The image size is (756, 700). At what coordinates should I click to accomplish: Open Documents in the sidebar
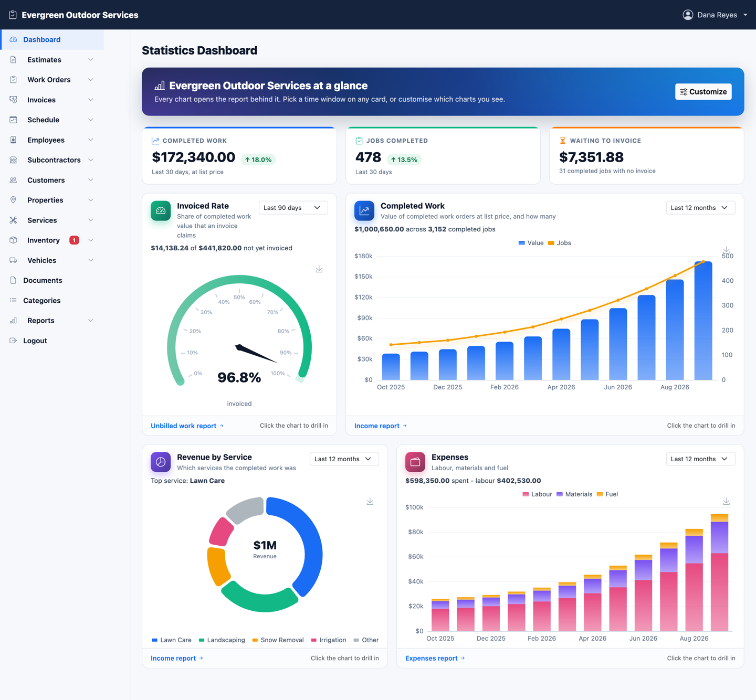point(52,280)
